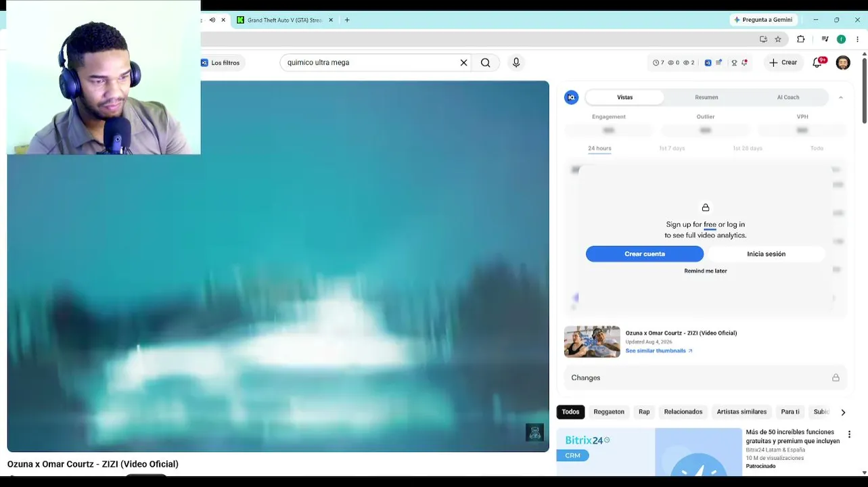The height and width of the screenshot is (487, 868).
Task: Open the account avatar menu
Action: point(843,62)
